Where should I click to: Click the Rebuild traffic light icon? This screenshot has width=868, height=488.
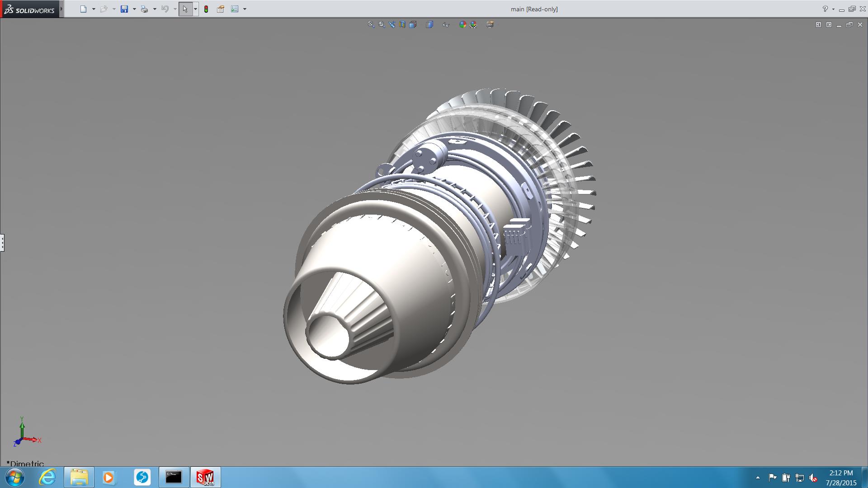click(x=206, y=9)
